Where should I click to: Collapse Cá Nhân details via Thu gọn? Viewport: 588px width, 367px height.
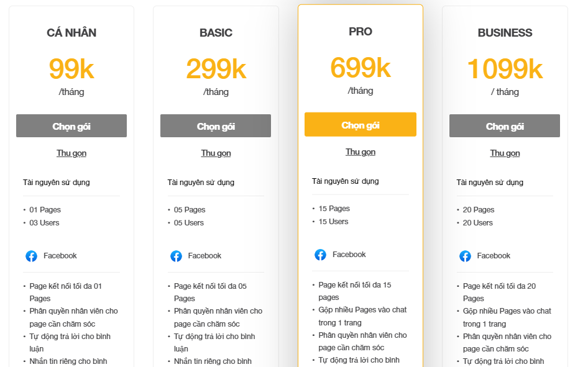71,153
